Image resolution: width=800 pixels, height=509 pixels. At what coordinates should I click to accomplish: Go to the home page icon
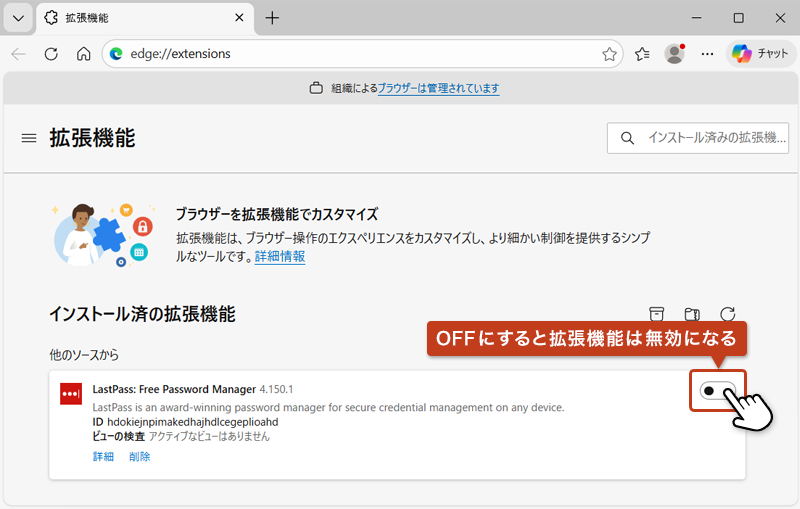point(84,54)
